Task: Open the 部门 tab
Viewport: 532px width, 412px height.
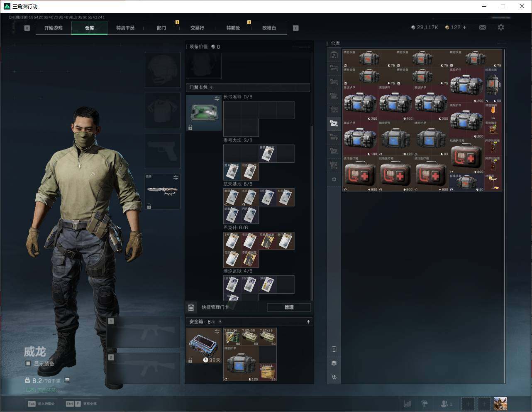Action: pyautogui.click(x=161, y=28)
